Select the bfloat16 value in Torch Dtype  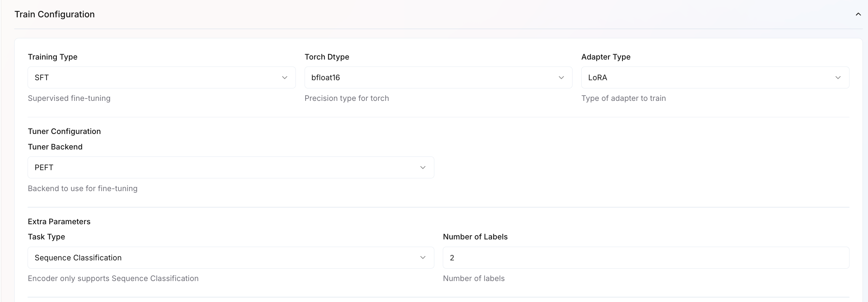(x=326, y=77)
